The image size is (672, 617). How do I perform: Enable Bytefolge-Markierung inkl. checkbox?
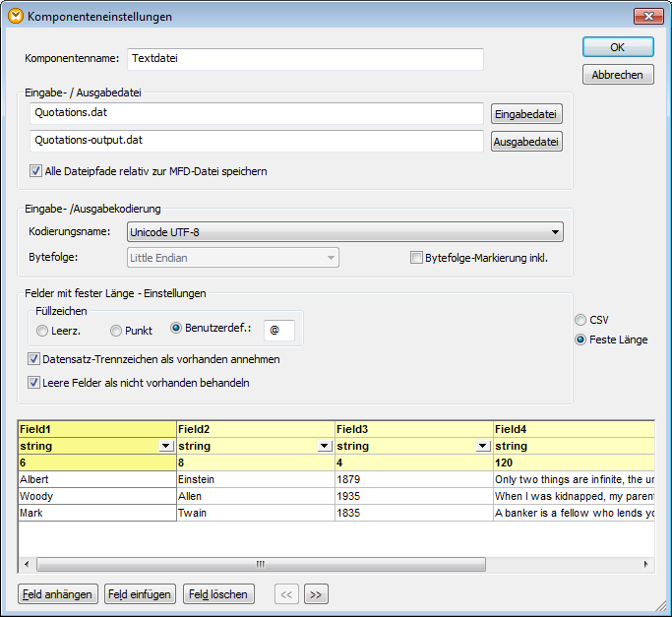pyautogui.click(x=416, y=259)
